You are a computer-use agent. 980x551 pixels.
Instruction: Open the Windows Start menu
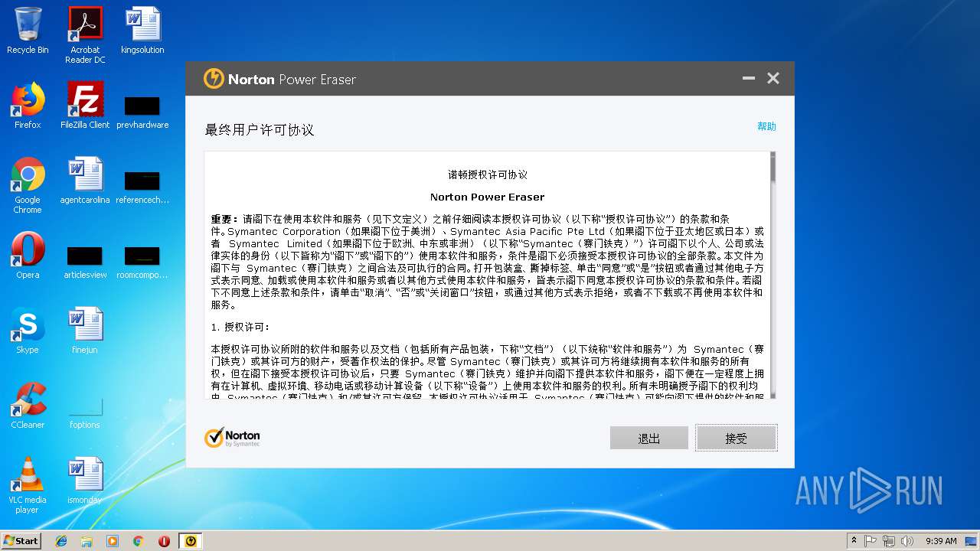(21, 540)
